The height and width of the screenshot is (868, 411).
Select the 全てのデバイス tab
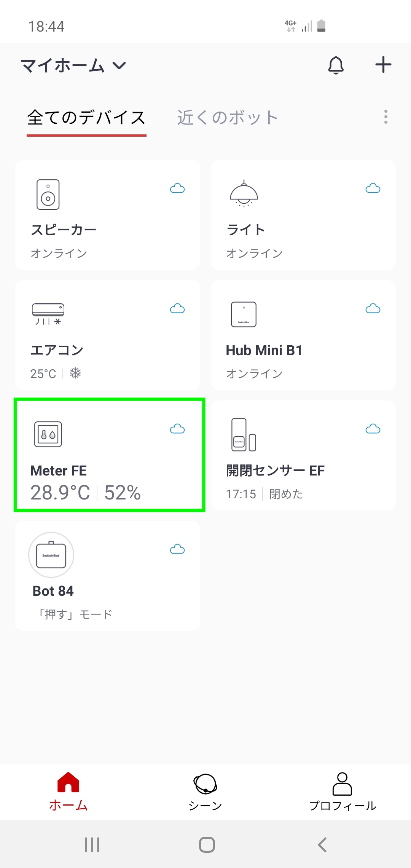[86, 117]
